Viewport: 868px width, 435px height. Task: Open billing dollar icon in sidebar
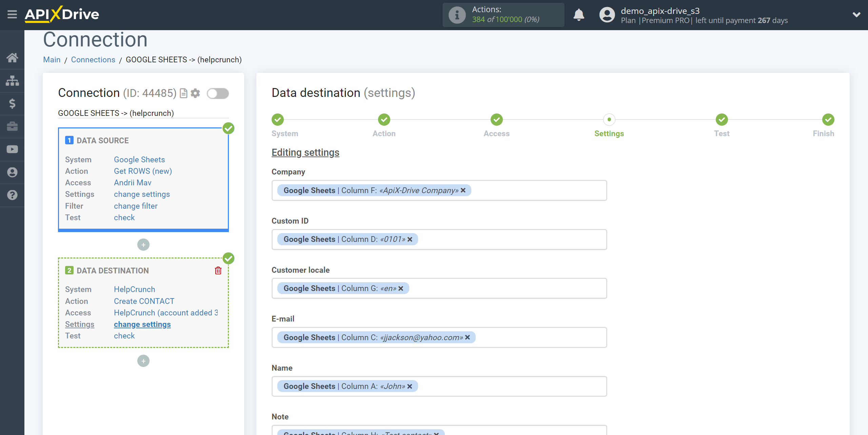(x=12, y=103)
